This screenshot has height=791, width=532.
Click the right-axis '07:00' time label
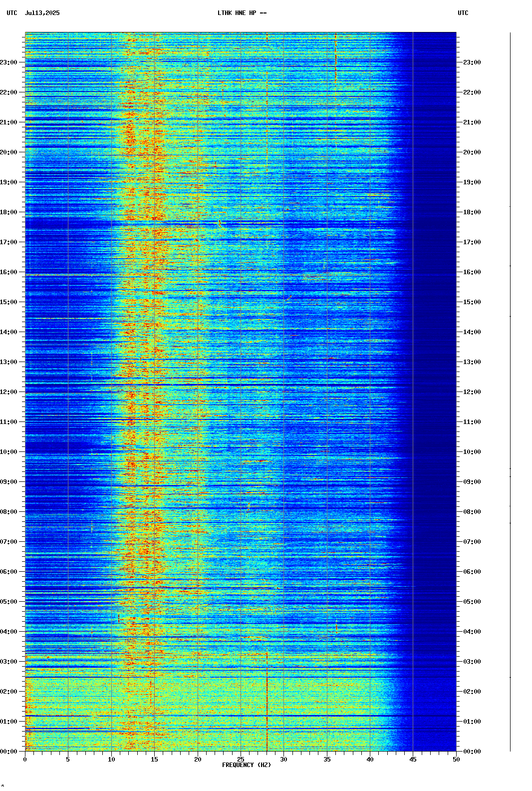[x=472, y=542]
